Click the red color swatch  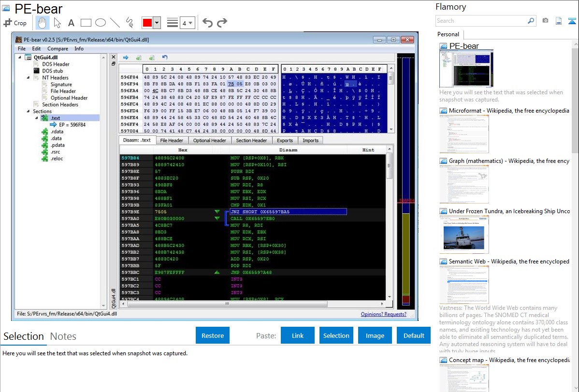click(x=147, y=23)
